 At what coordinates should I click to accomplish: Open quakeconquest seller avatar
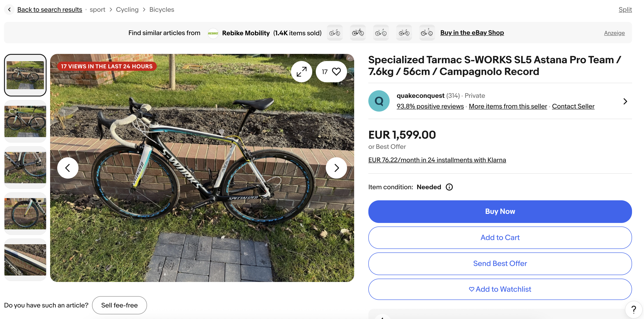379,101
